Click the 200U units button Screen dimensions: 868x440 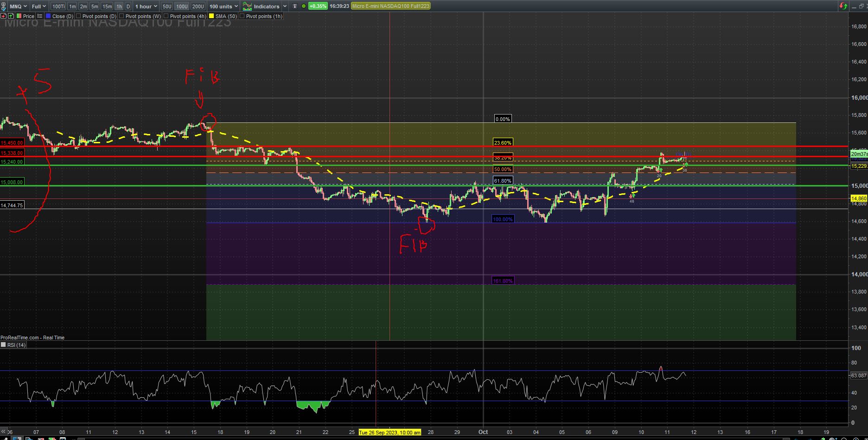(x=198, y=6)
